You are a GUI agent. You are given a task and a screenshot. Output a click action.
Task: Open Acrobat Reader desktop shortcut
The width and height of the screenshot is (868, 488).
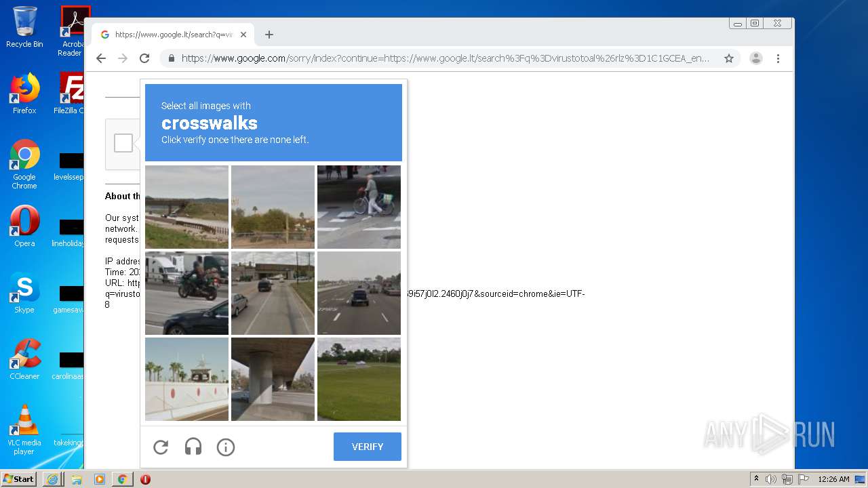(71, 31)
